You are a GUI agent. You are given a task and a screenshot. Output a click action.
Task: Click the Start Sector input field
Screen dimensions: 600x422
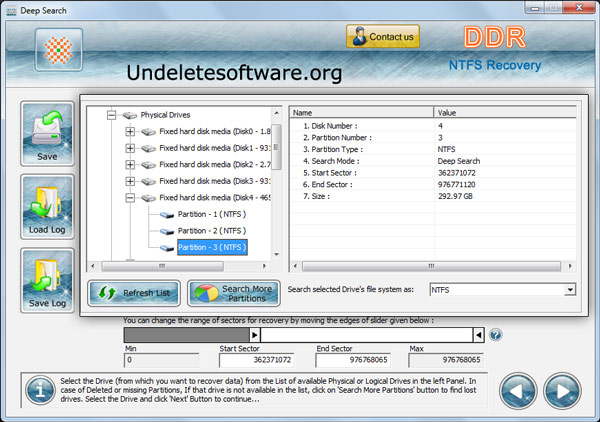(256, 360)
